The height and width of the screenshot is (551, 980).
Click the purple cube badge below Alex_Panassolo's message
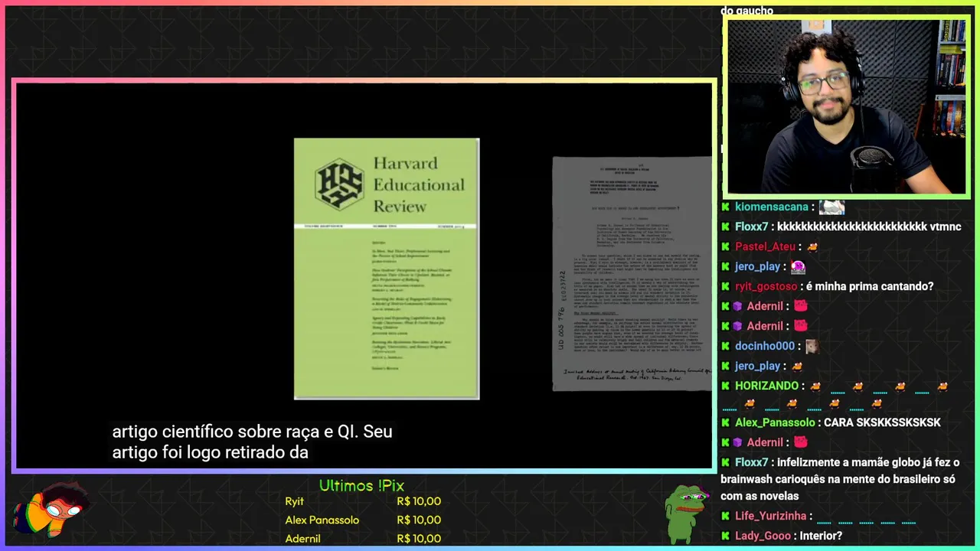737,442
